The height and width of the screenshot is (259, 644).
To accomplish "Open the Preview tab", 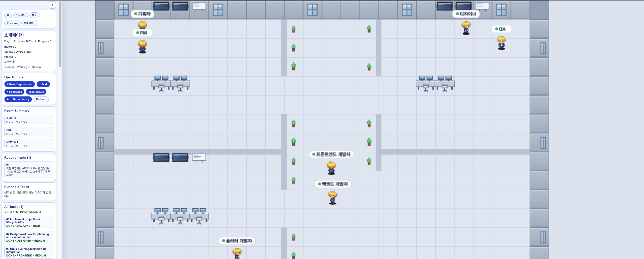I will 12,23.
